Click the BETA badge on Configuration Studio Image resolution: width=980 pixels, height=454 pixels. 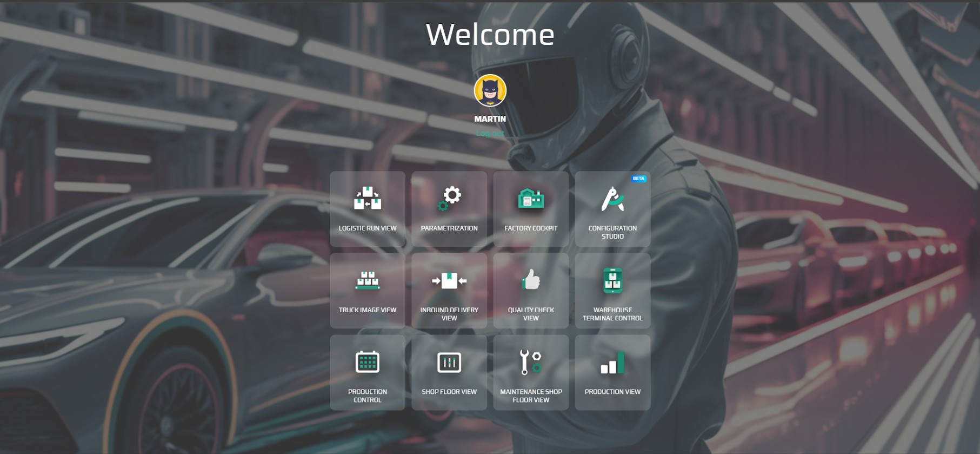(638, 178)
